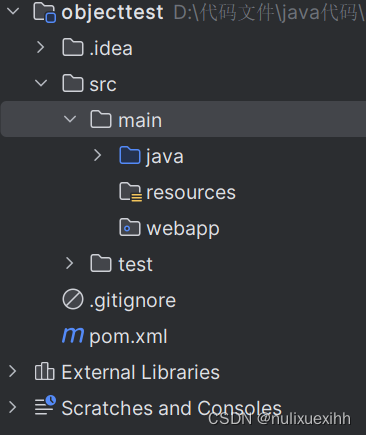Click the .gitignore file icon
The image size is (366, 435).
[73, 299]
